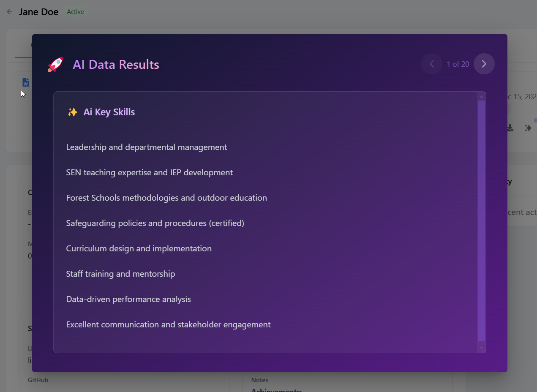Click the AI Data Results title
Image resolution: width=537 pixels, height=392 pixels.
[117, 64]
